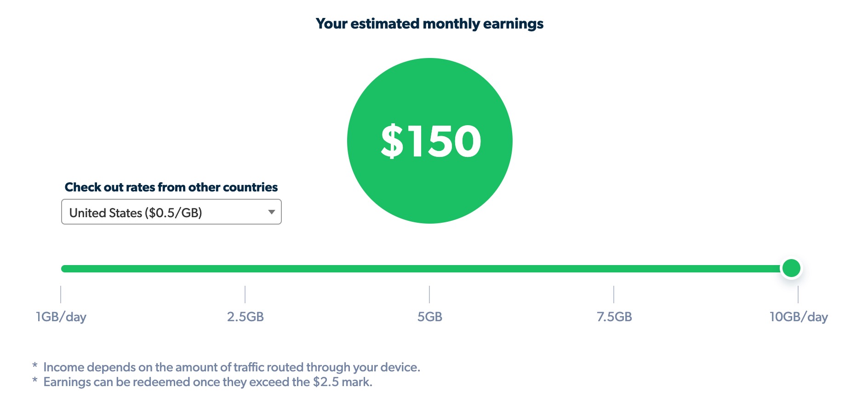
Task: Select the 5GB slider label
Action: pos(429,317)
